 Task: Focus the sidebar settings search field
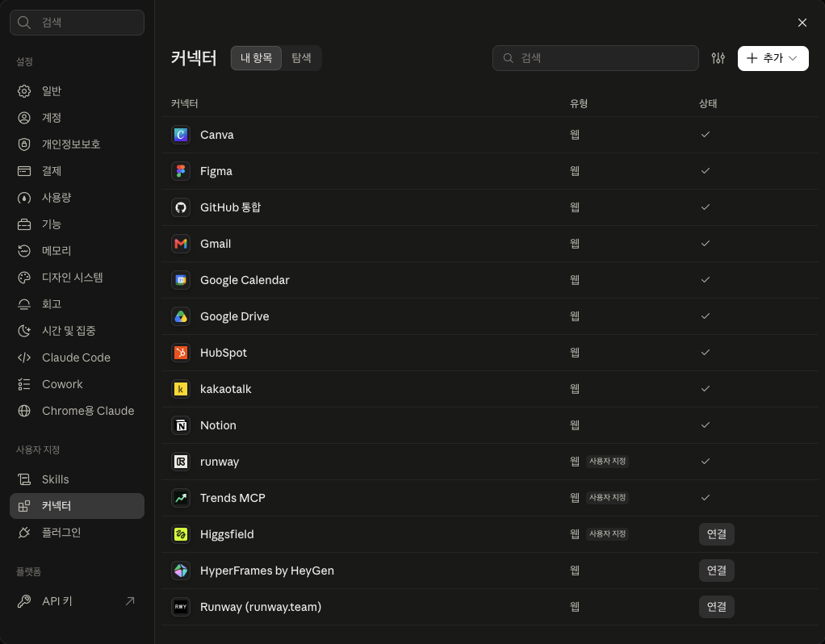(x=77, y=23)
